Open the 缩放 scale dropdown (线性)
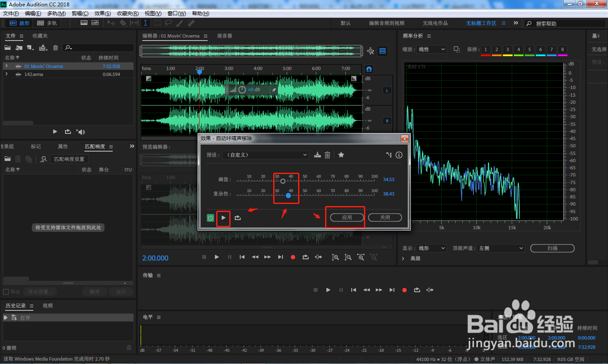 pyautogui.click(x=432, y=49)
